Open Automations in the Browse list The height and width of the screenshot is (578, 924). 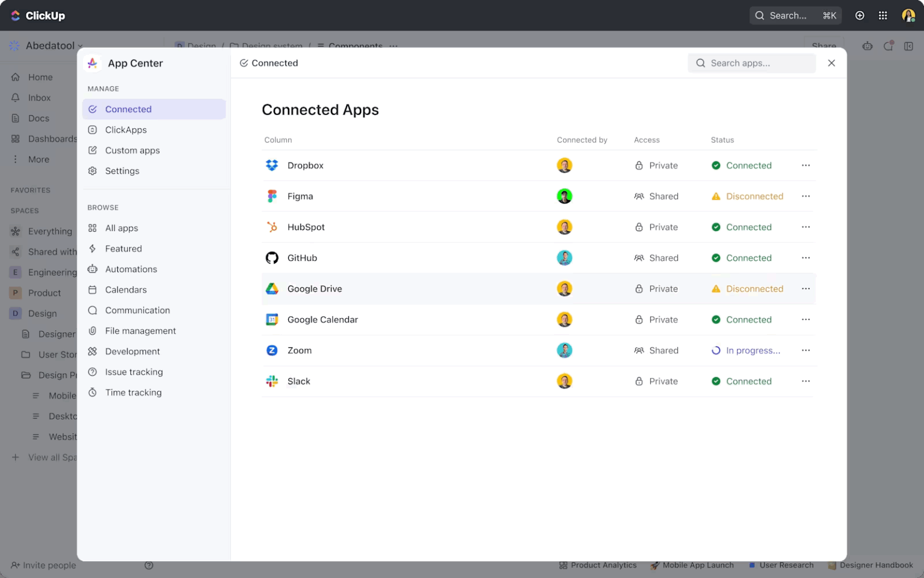131,269
